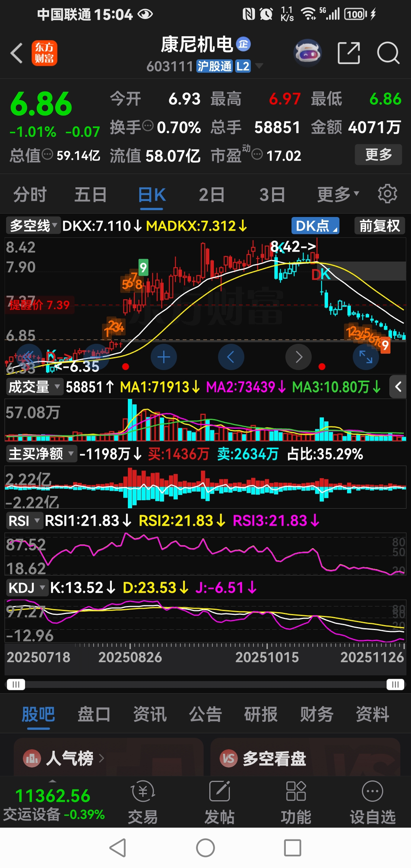The image size is (411, 868).
Task: Select the 日K tab
Action: point(152,195)
